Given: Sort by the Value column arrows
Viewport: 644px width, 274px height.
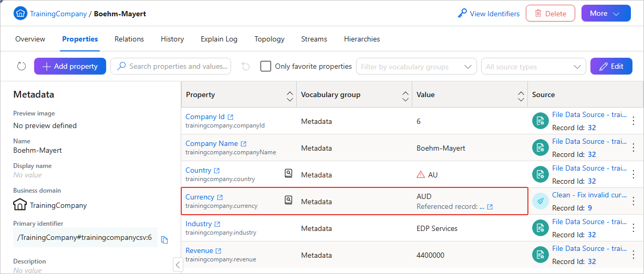Looking at the screenshot, I should pos(521,96).
